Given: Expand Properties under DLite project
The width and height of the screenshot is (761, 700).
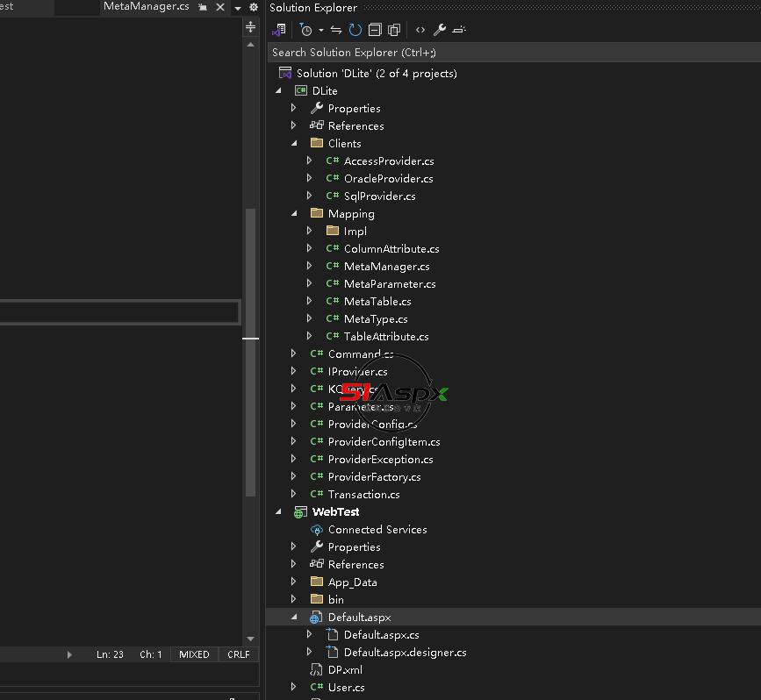Looking at the screenshot, I should click(294, 108).
